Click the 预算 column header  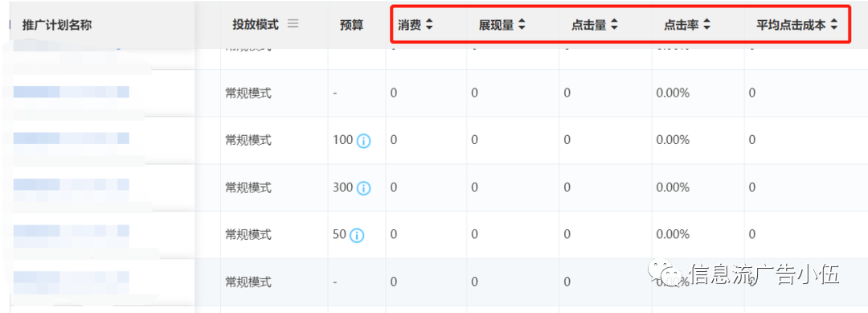[352, 25]
